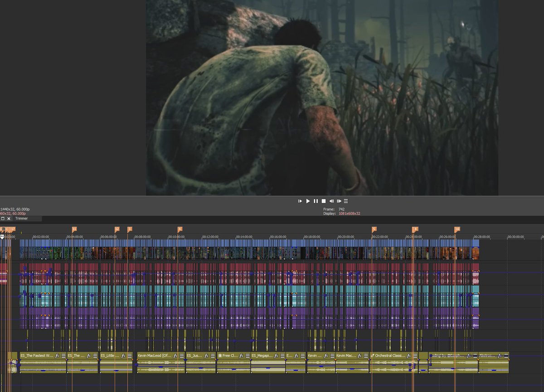Switch to the Trimmer tab
The width and height of the screenshot is (544, 392).
pos(21,218)
